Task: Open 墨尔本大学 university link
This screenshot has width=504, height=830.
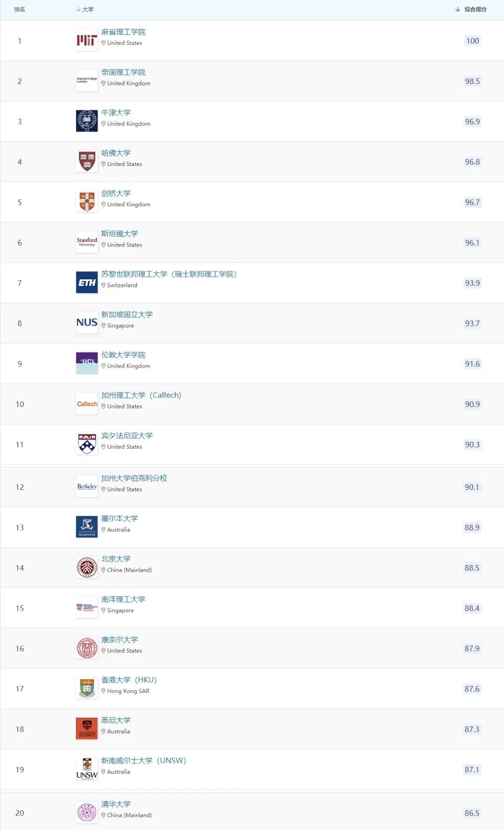Action: [120, 518]
